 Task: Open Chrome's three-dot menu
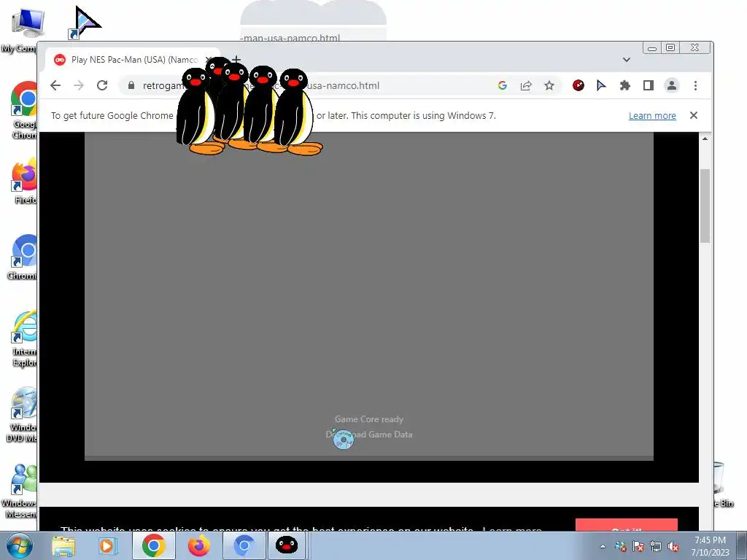click(695, 86)
